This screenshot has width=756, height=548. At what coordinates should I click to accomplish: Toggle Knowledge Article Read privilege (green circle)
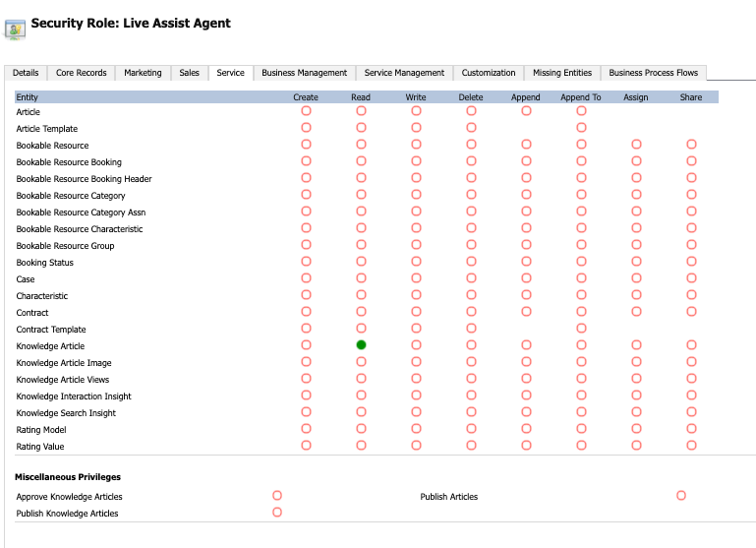pos(361,345)
